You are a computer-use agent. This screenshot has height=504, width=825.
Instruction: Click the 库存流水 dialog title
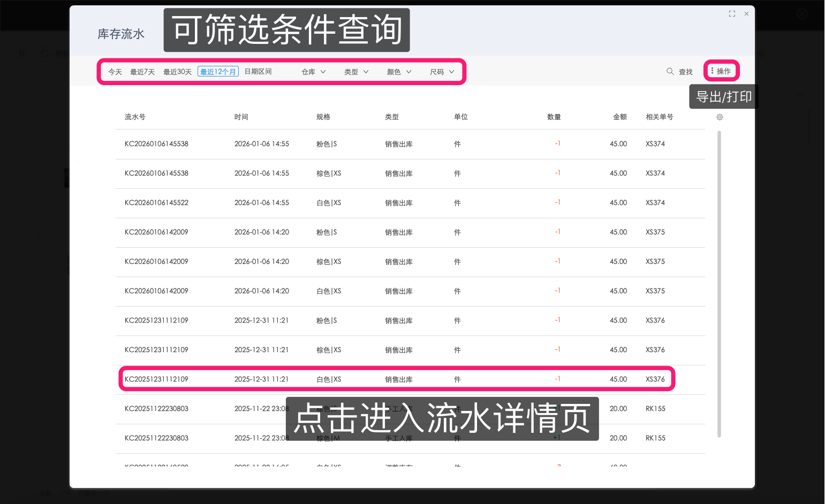tap(121, 34)
